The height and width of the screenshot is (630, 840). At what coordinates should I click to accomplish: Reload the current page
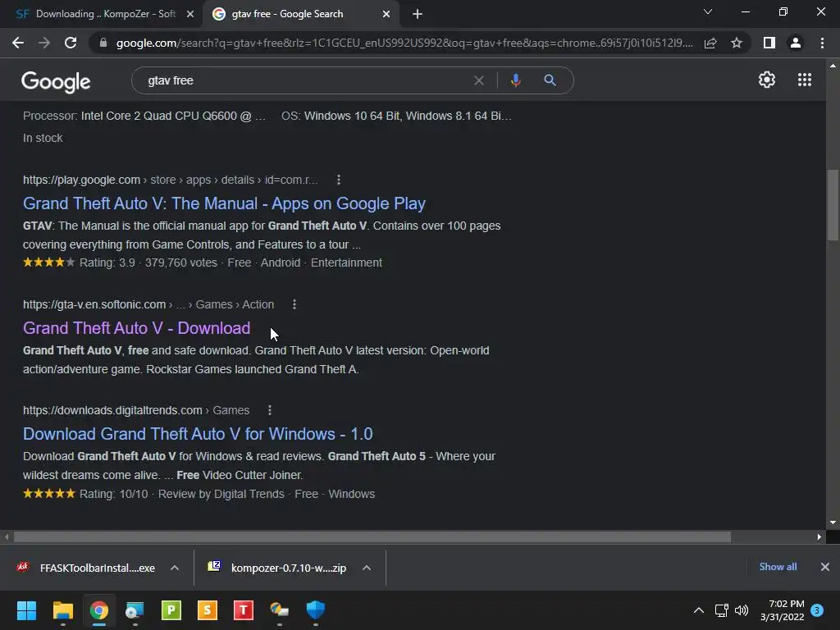(71, 43)
